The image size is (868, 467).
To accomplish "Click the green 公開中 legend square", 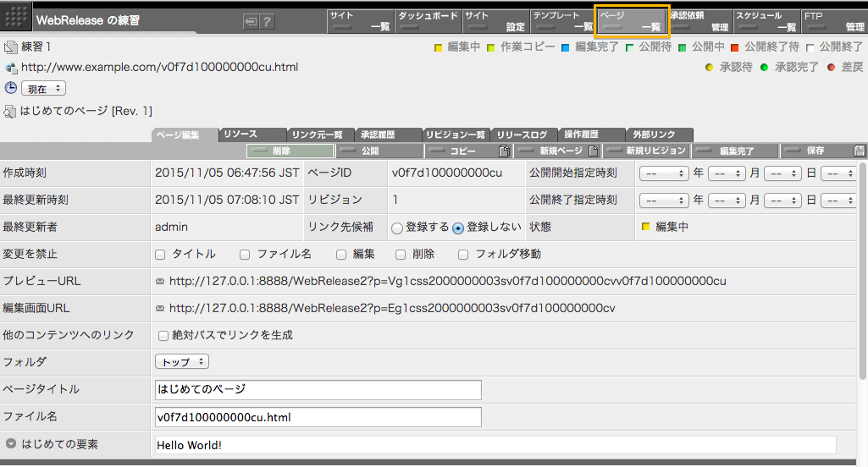I will (x=682, y=47).
